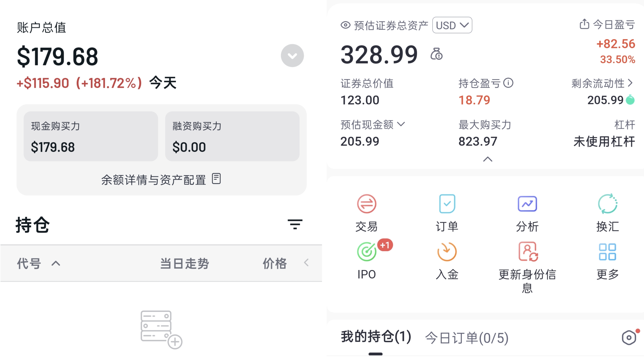Open the 分析 analysis chart icon

527,204
